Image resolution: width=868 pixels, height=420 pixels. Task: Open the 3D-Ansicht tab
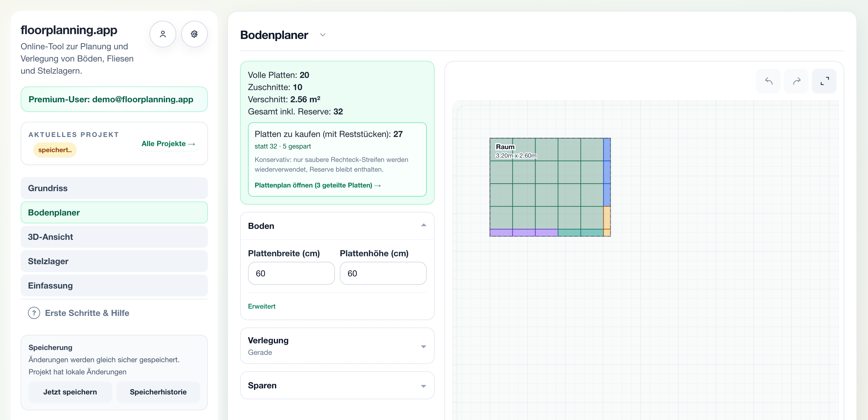114,237
